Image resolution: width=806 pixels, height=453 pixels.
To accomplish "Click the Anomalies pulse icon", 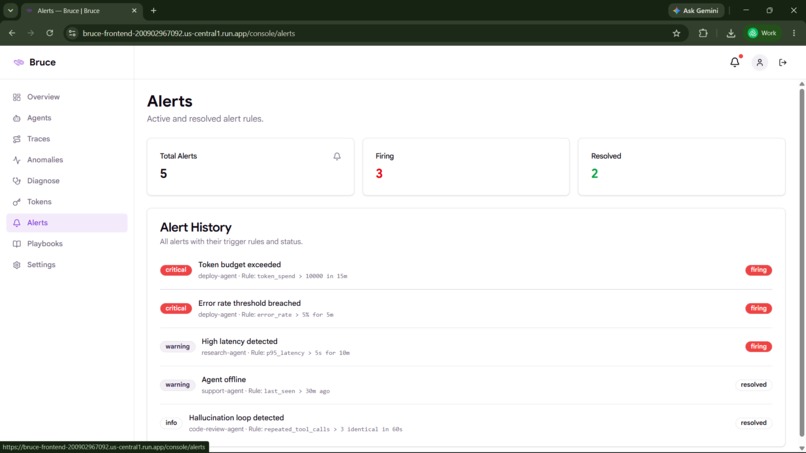I will pos(17,160).
